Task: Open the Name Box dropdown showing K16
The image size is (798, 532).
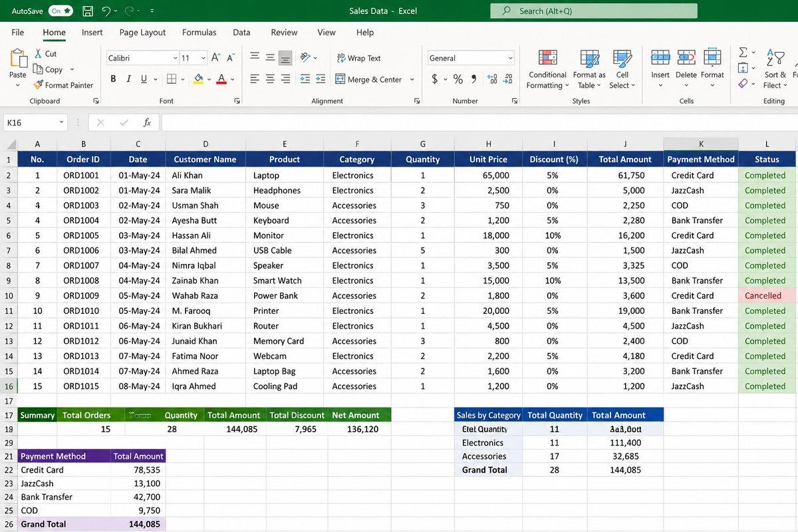Action: [x=62, y=123]
